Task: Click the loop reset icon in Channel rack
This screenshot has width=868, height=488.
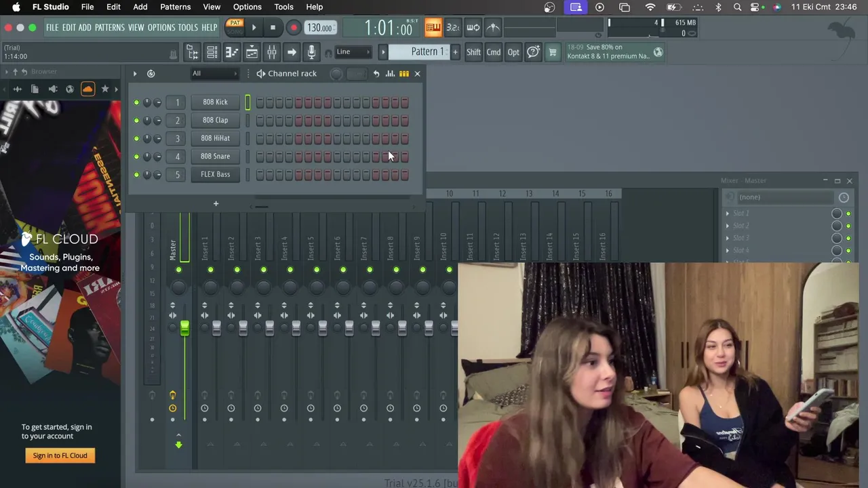Action: (151, 73)
